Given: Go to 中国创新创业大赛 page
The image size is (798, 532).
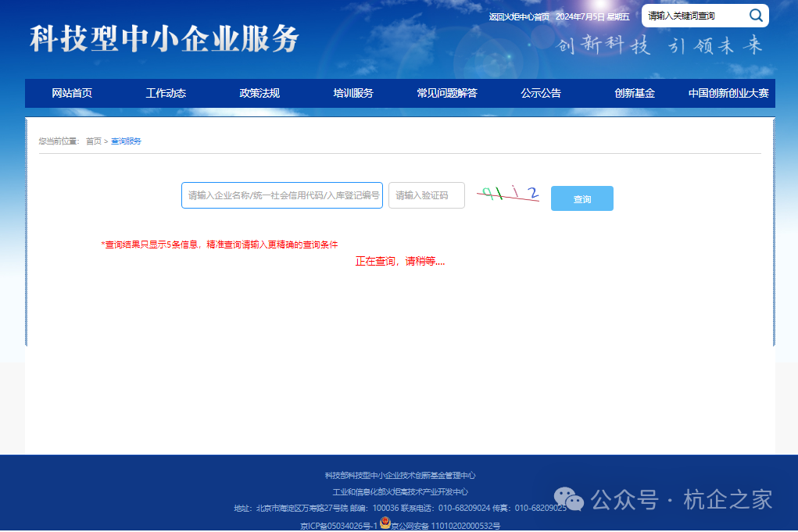Looking at the screenshot, I should click(728, 93).
